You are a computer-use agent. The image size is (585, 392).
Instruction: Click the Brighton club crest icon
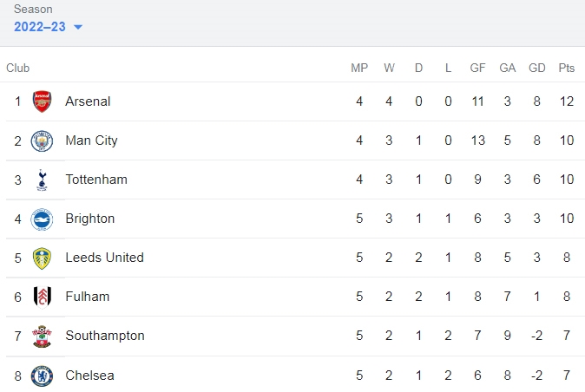pos(42,219)
